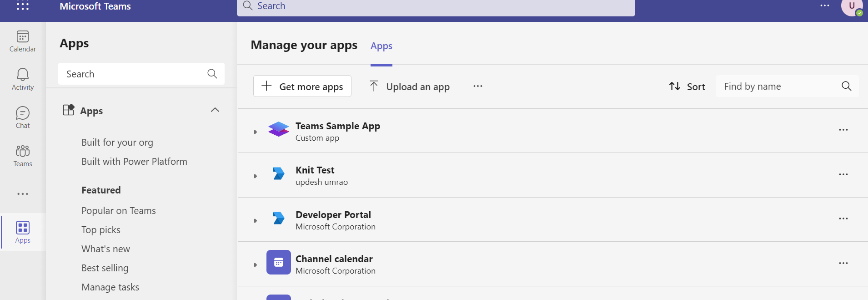The width and height of the screenshot is (868, 300).
Task: Expand the Channel calendar row
Action: coord(256,265)
